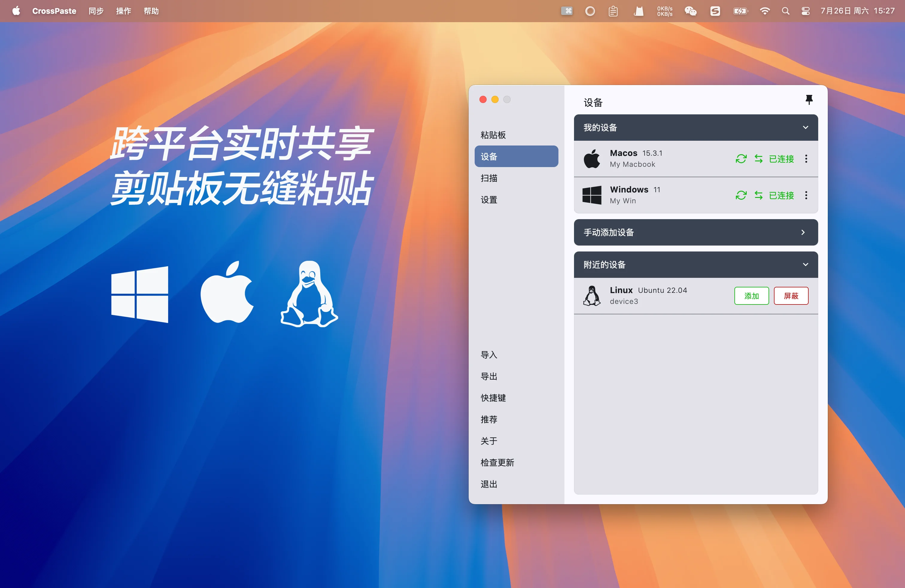The image size is (905, 588).
Task: Open the three-dot menu for My Win
Action: (806, 196)
